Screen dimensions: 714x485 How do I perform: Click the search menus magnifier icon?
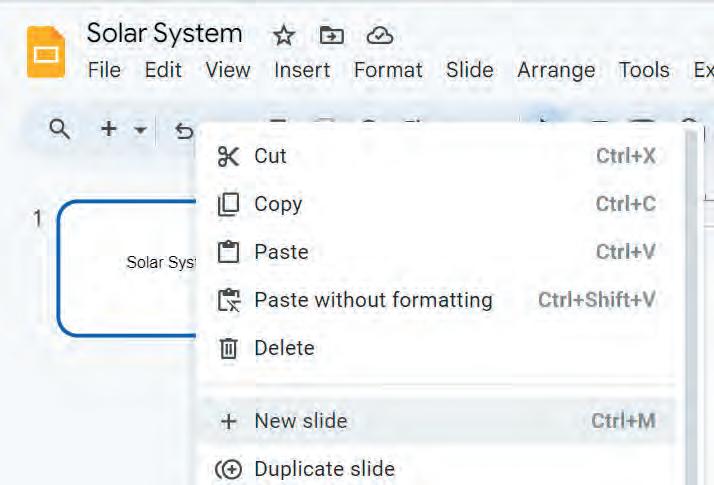coord(60,129)
